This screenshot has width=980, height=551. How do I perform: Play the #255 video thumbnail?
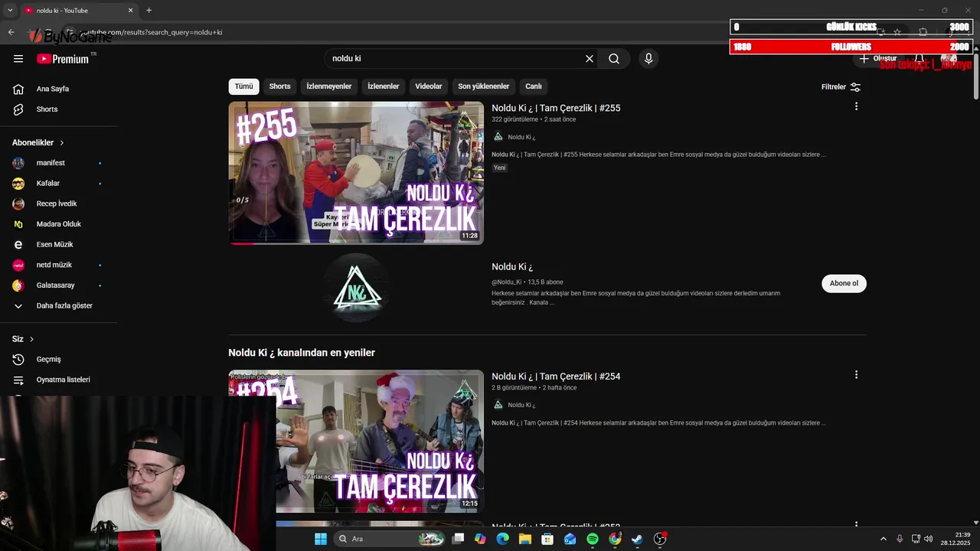(x=356, y=173)
